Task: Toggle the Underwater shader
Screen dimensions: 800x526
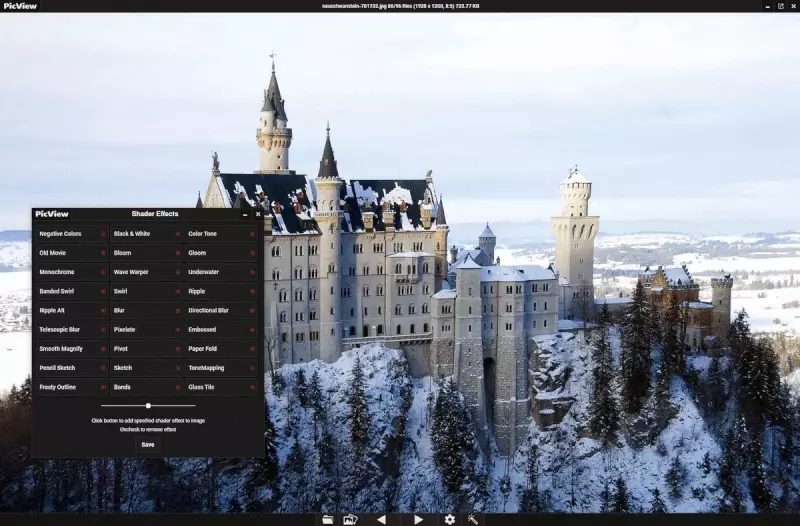Action: point(221,272)
